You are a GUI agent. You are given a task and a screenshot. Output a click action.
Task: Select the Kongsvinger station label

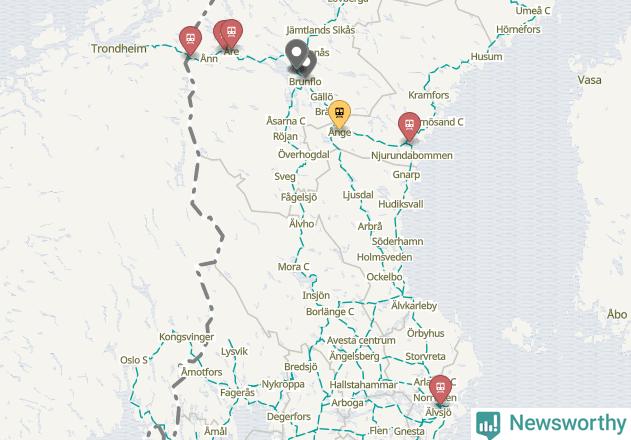186,337
